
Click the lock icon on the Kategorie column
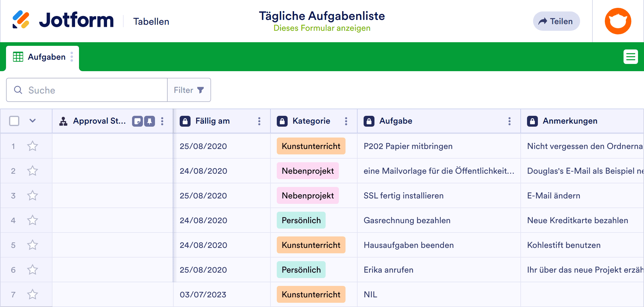pyautogui.click(x=282, y=121)
